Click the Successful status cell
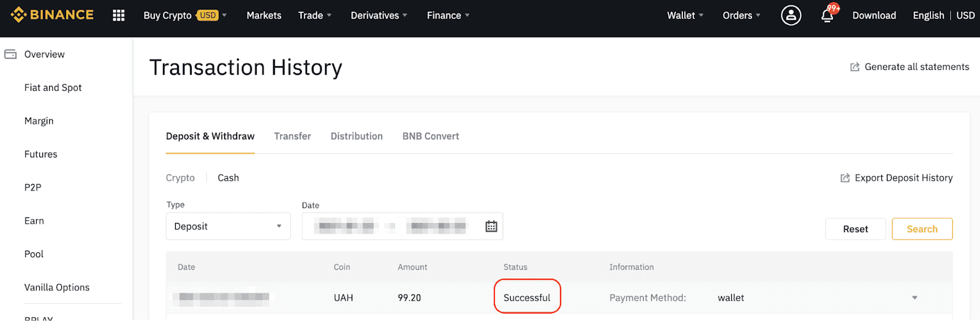 (x=527, y=298)
